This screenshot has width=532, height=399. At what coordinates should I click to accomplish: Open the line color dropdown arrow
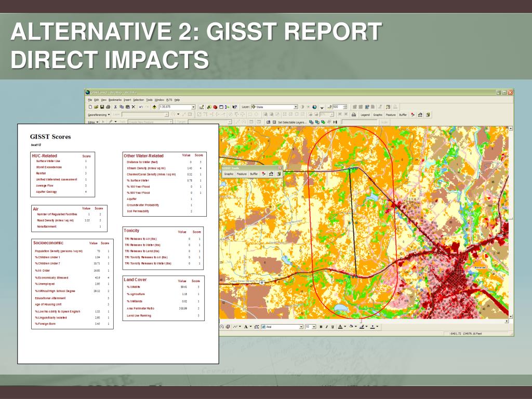[367, 327]
